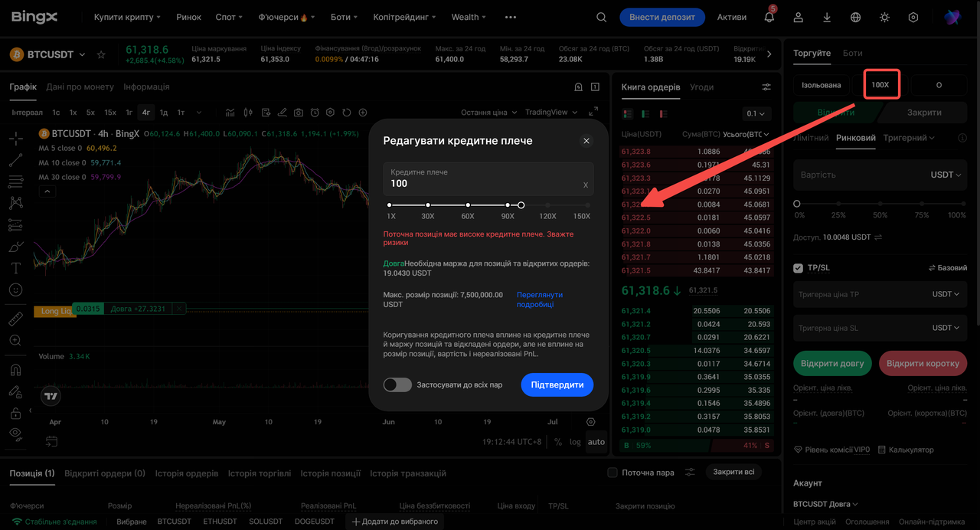Open order book 0.1 precision dropdown
The height and width of the screenshot is (530, 980).
(x=756, y=113)
